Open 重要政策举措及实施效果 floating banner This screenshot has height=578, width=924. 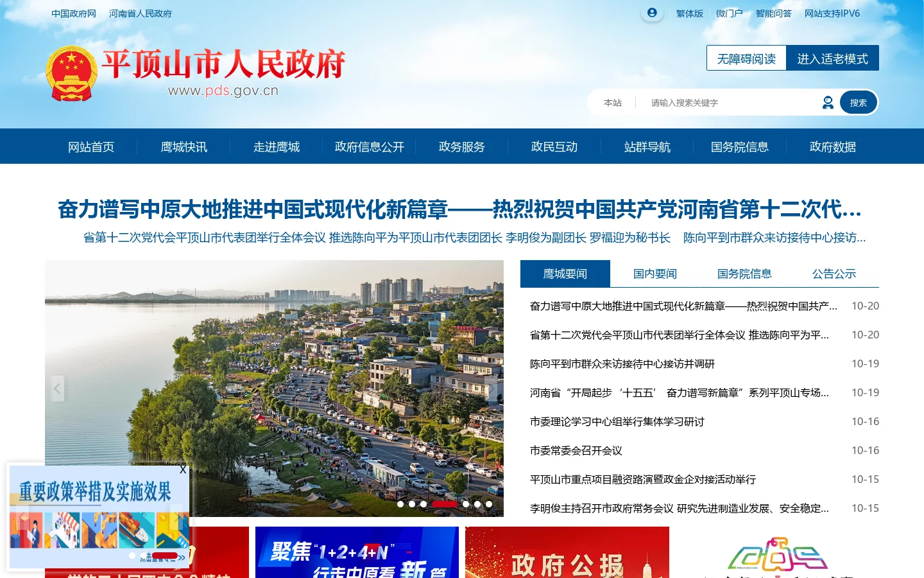(99, 517)
